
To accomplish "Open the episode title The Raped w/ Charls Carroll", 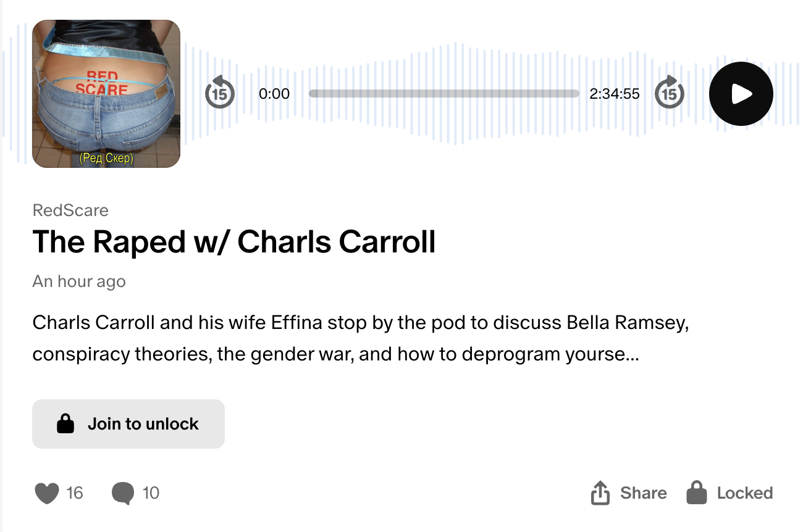I will click(x=234, y=241).
